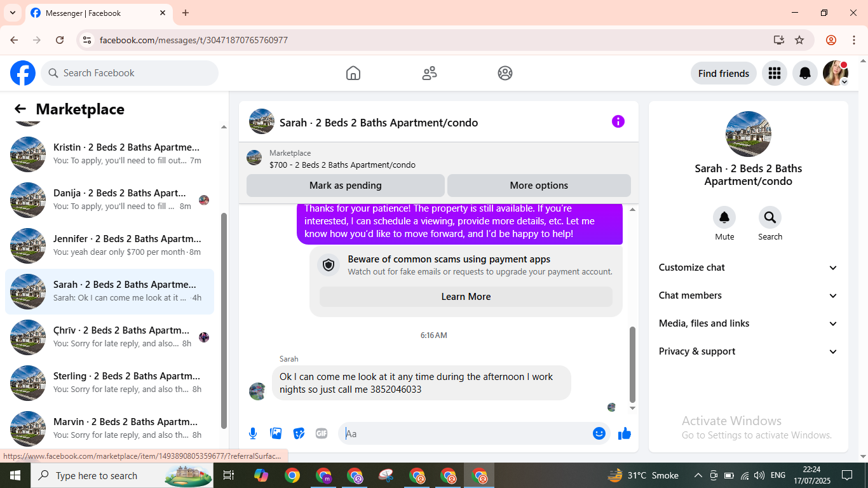
Task: Open Kristin's apartment conversation
Action: pos(109,154)
